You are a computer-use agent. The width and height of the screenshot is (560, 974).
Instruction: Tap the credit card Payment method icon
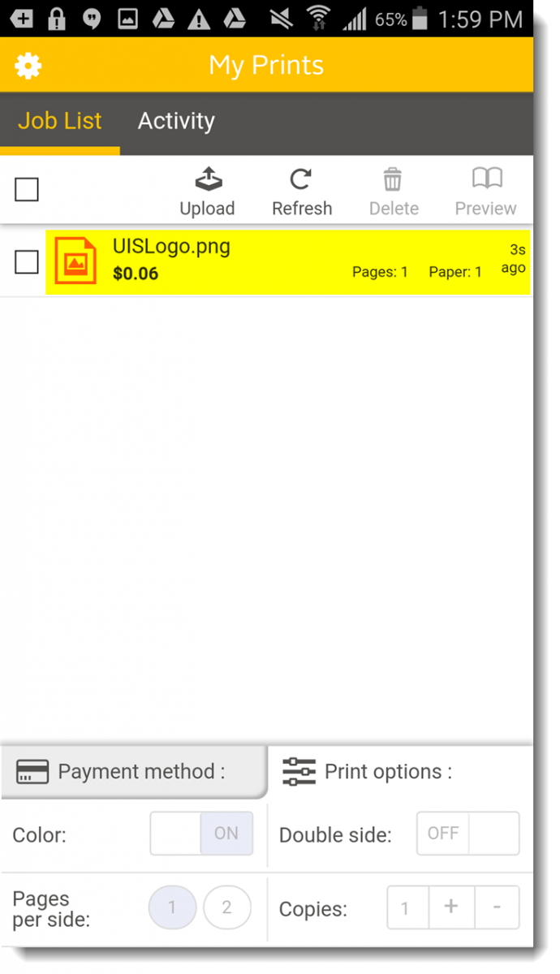click(32, 772)
